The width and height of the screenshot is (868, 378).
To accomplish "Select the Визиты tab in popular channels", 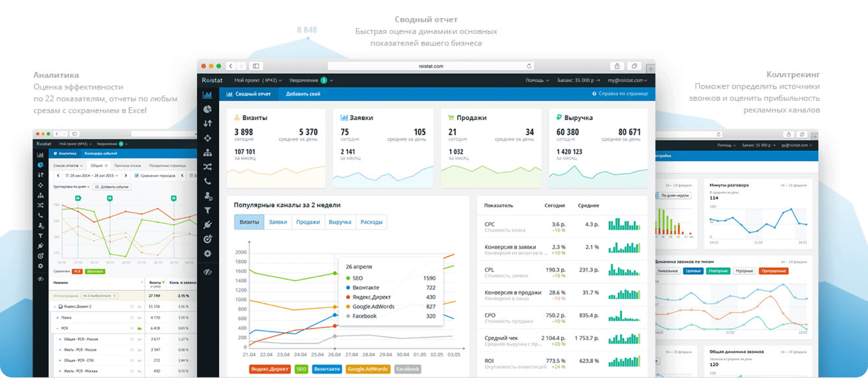I will click(x=249, y=222).
